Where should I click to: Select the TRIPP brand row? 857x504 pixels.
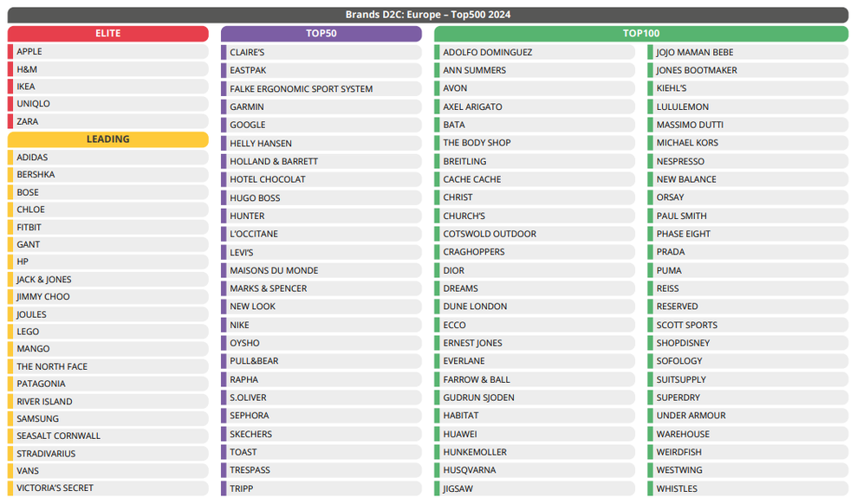tap(321, 488)
